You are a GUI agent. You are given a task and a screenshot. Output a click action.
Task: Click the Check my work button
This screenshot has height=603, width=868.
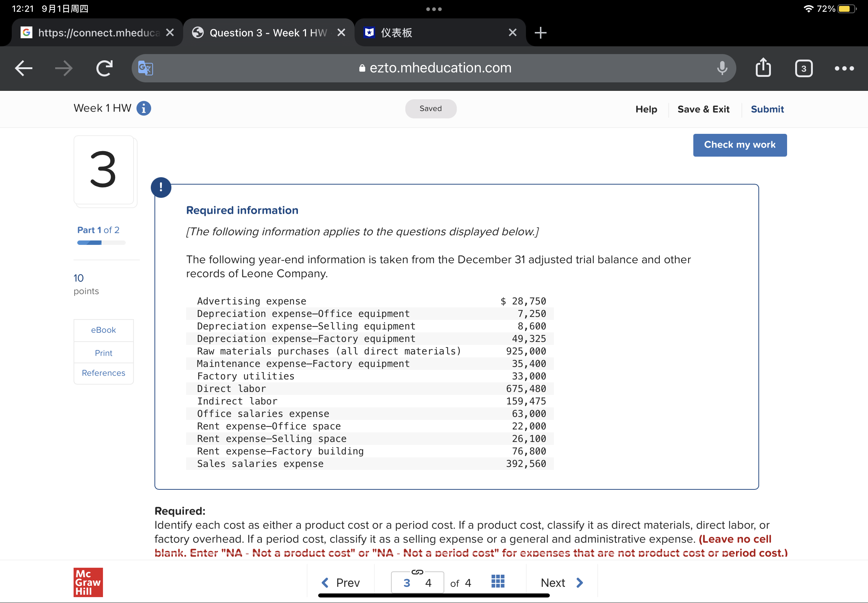[x=740, y=145]
